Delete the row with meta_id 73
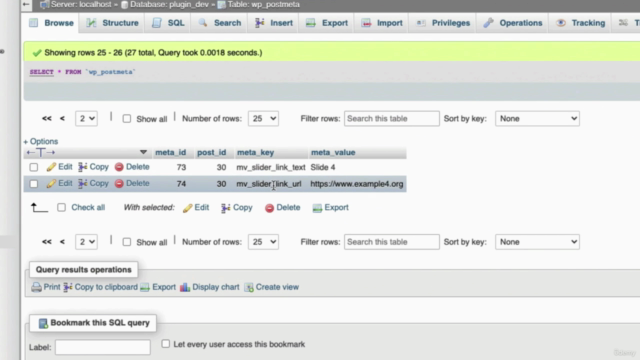The width and height of the screenshot is (640, 360). tap(132, 167)
